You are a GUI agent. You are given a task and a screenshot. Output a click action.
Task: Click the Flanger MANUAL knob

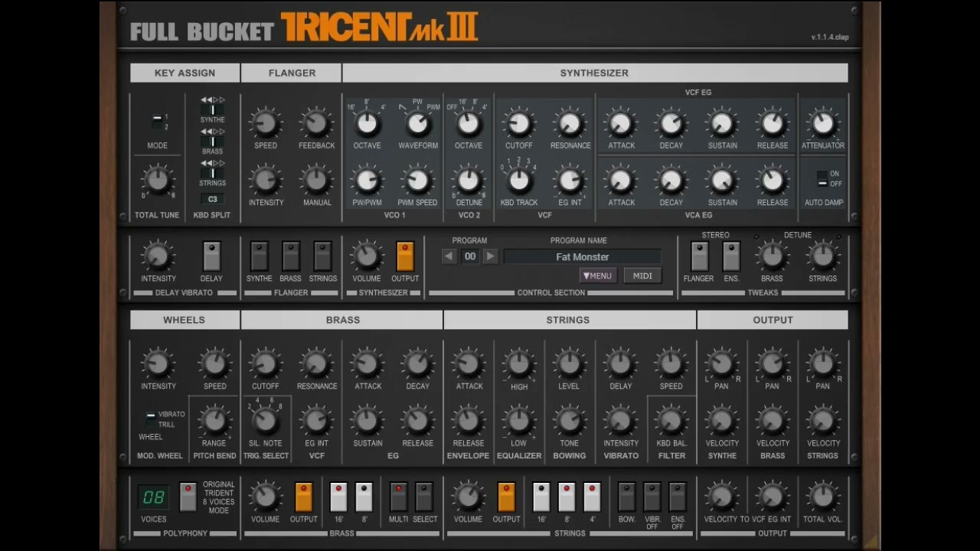316,181
